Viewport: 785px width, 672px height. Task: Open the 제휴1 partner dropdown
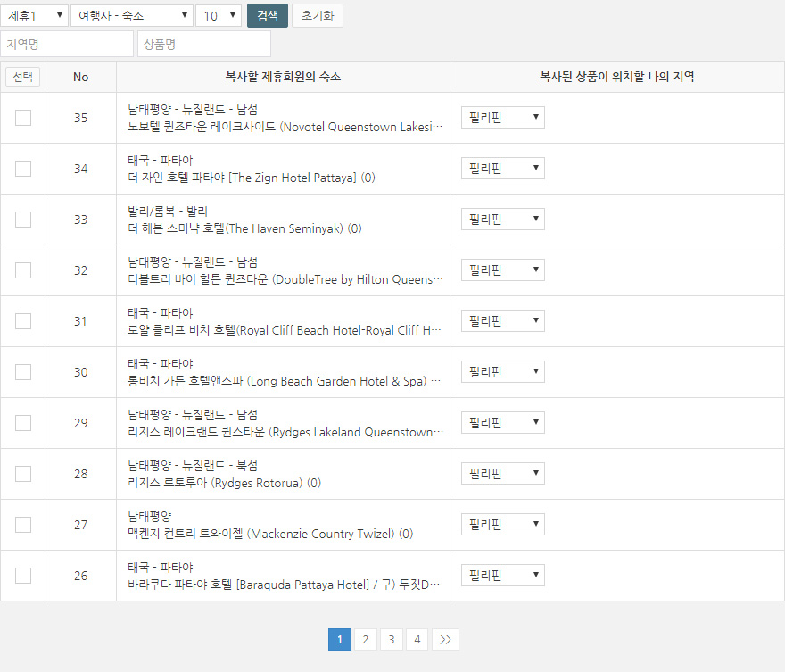(x=34, y=15)
